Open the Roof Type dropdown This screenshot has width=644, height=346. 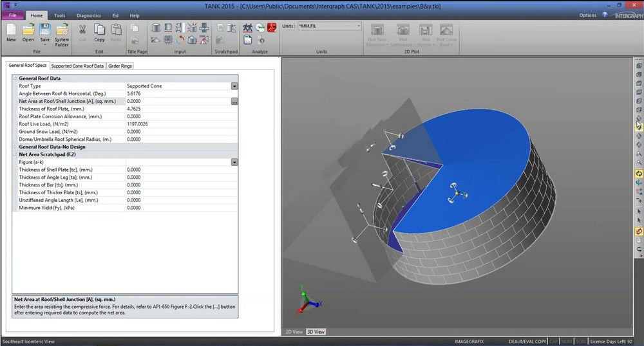click(x=234, y=86)
